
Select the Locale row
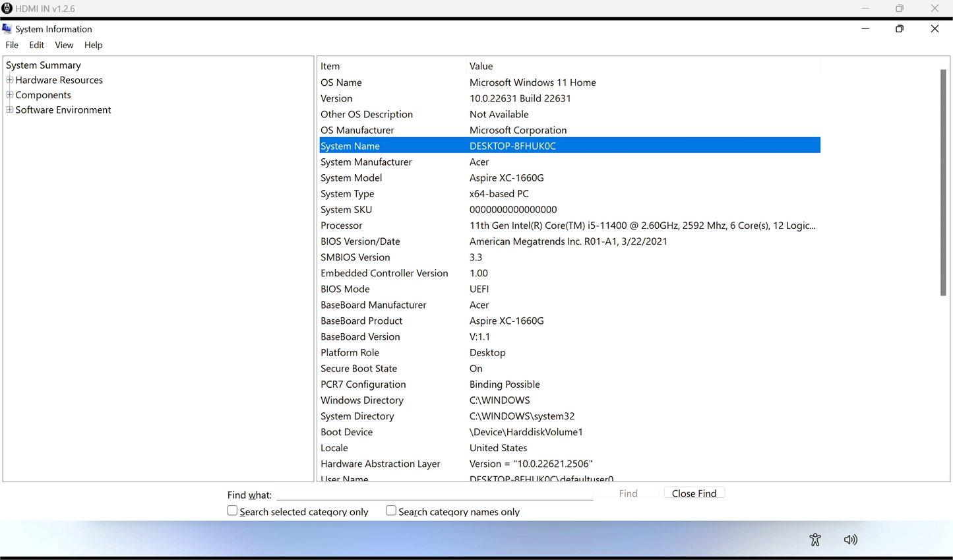click(570, 448)
